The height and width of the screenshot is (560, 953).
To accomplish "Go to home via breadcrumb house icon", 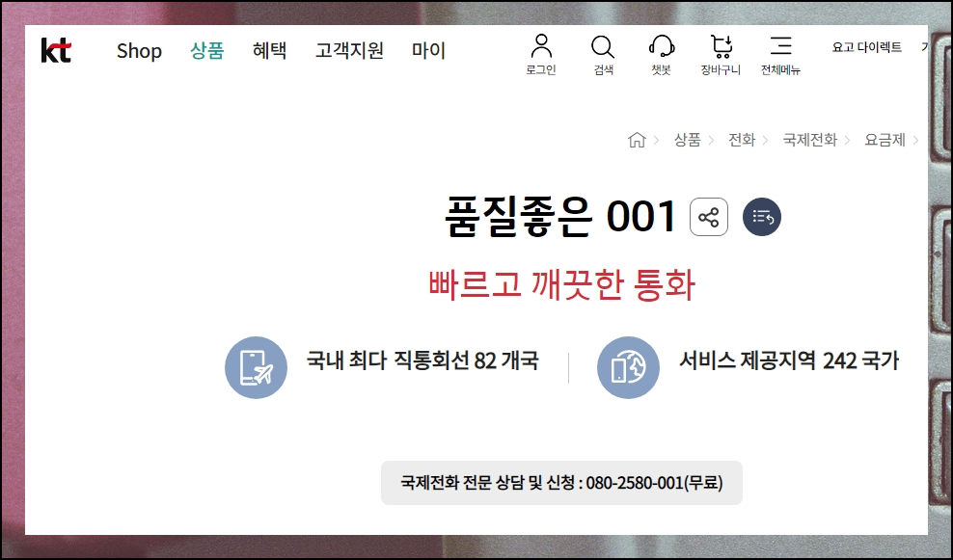I will [x=637, y=140].
